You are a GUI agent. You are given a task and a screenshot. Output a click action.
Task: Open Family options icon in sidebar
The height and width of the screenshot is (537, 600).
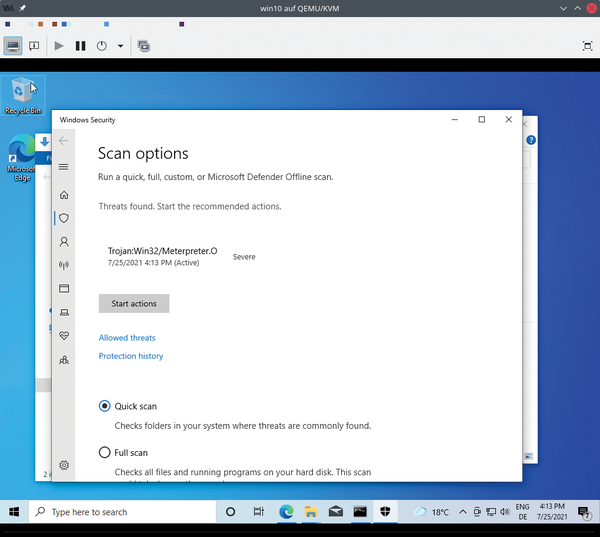click(x=64, y=360)
